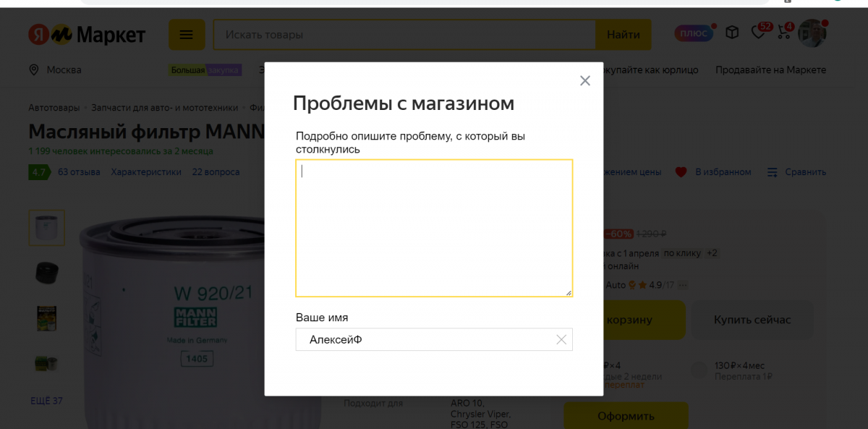
Task: Close the Проблемы с магазином dialog
Action: pos(585,81)
